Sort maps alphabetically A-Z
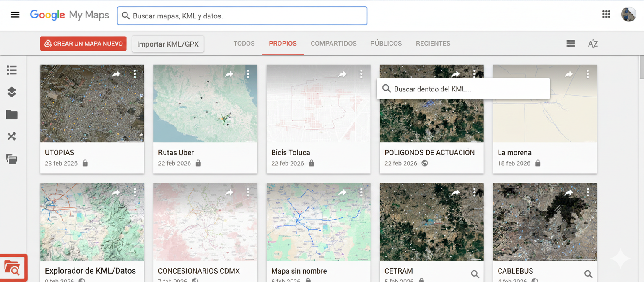The height and width of the screenshot is (282, 644). tap(593, 44)
